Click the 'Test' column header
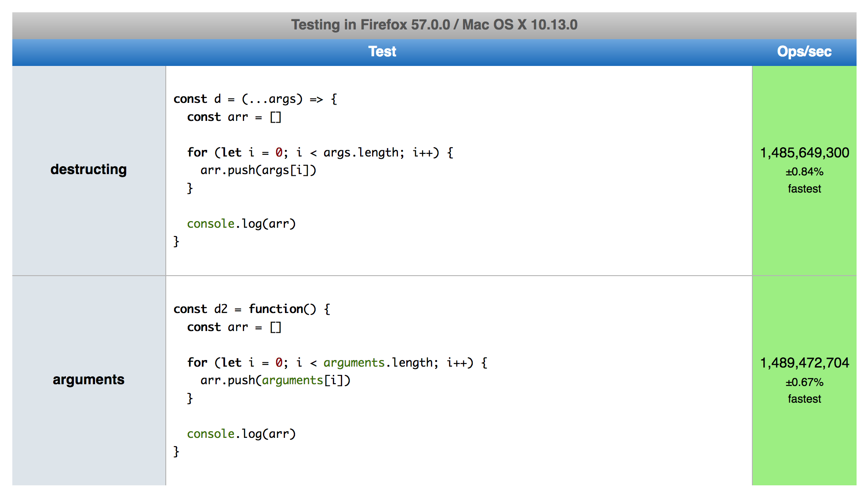Viewport: 868px width, 495px height. click(382, 52)
